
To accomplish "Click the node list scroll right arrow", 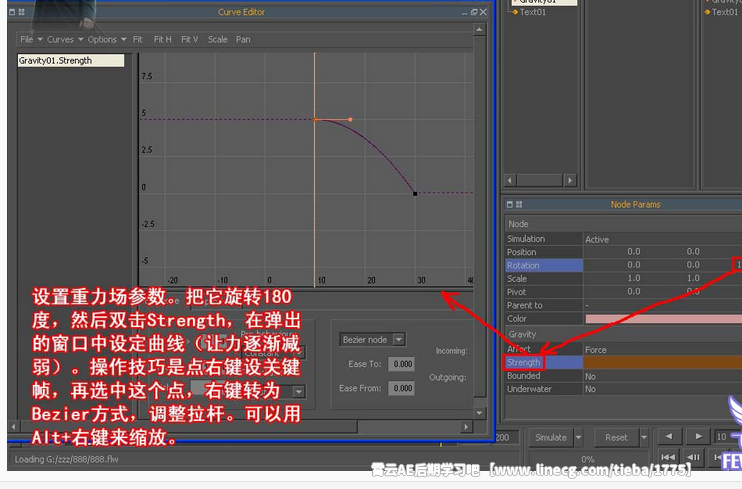I will (x=570, y=180).
